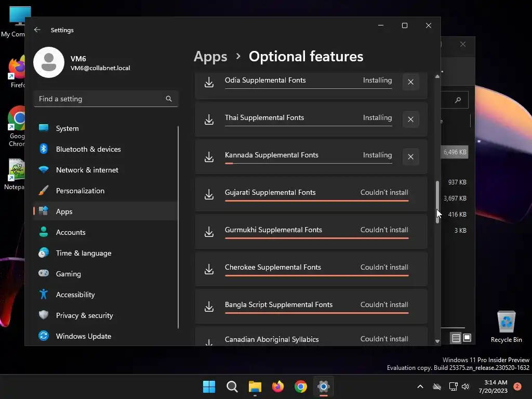The image size is (532, 399).
Task: Click the VM6 user avatar
Action: pos(49,62)
